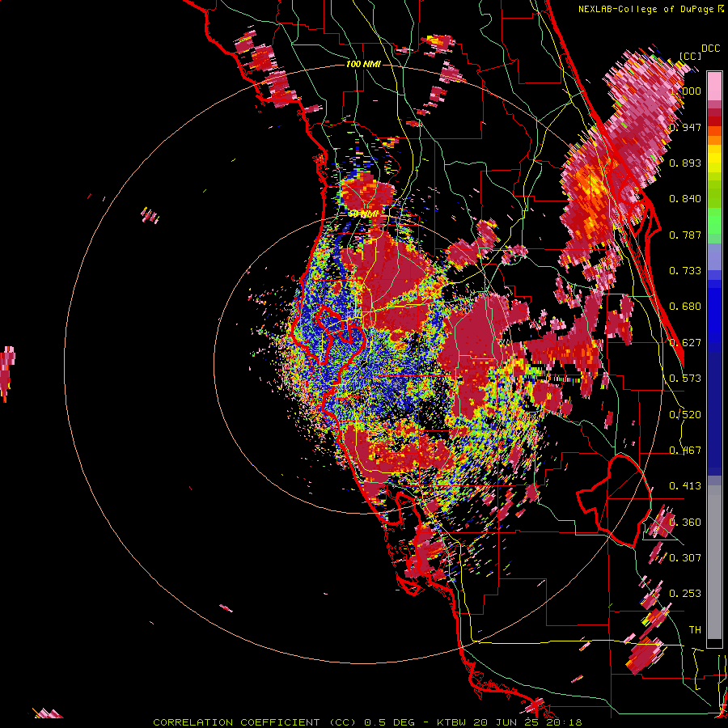Click the 100 NMI range ring label

363,64
